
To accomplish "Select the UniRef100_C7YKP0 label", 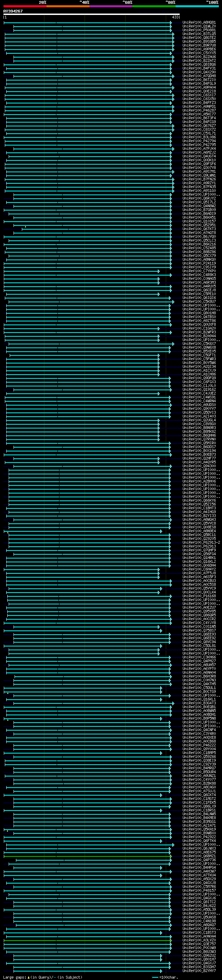I will 199,271.
